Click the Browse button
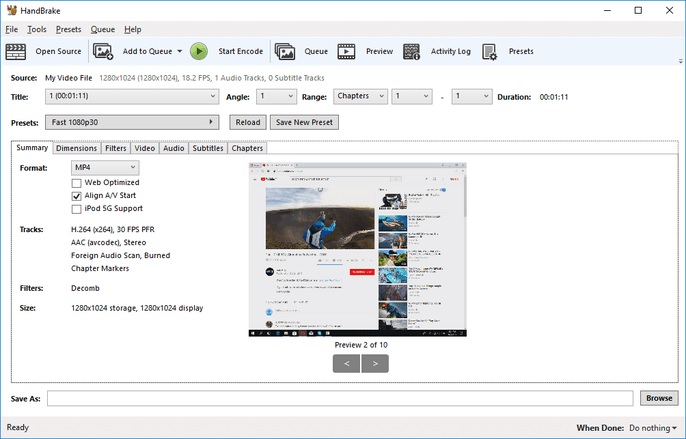The width and height of the screenshot is (686, 439). point(658,398)
